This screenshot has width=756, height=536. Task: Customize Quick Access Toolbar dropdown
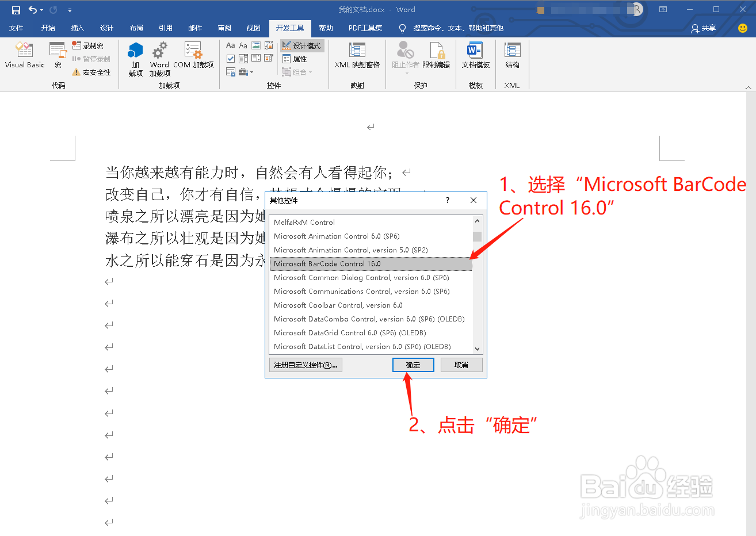click(x=70, y=10)
